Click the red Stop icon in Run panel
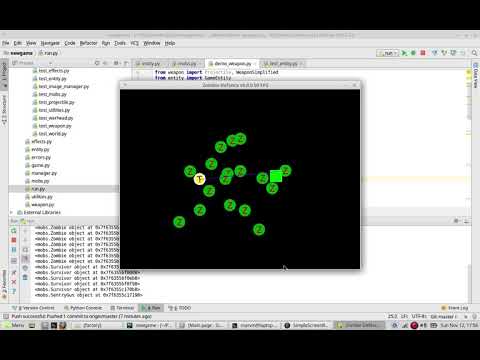This screenshot has height=360, width=480. coord(14,240)
